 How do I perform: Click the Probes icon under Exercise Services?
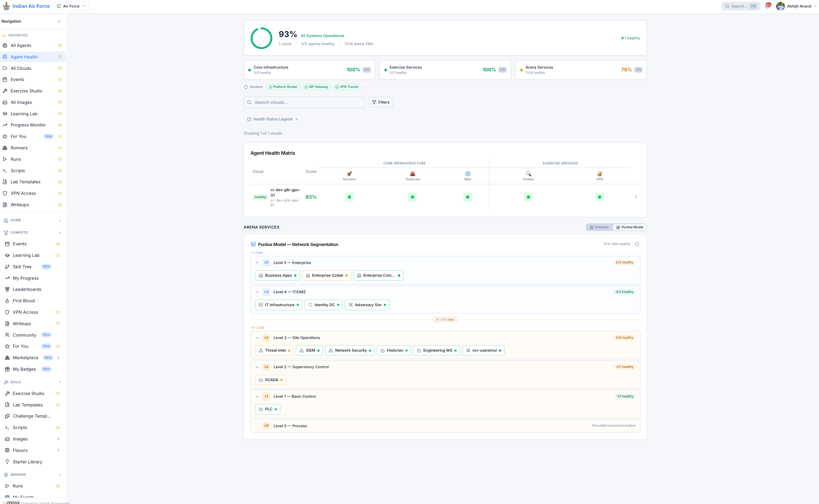click(528, 174)
